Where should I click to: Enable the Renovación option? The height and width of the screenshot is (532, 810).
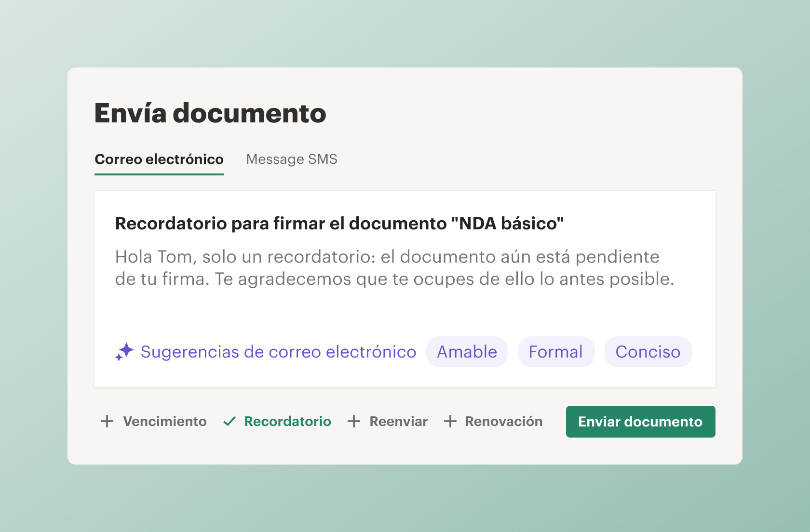(493, 422)
